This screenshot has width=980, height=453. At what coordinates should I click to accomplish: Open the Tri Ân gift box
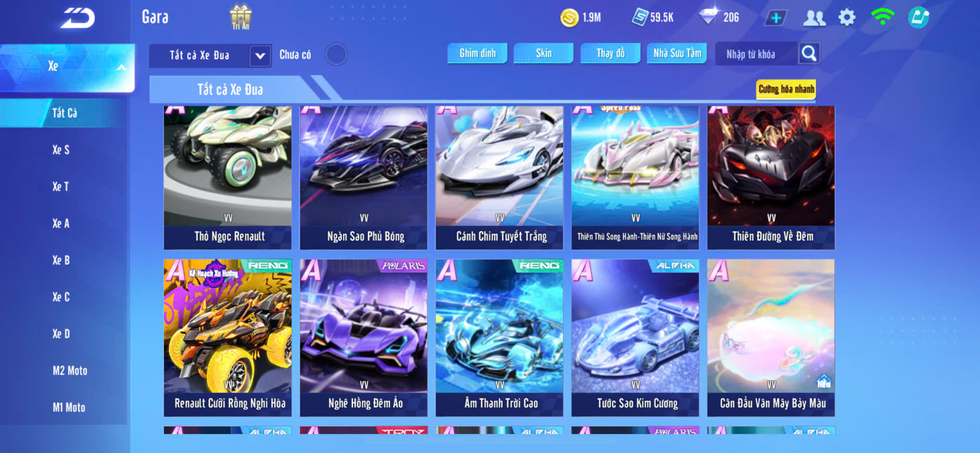click(x=240, y=17)
